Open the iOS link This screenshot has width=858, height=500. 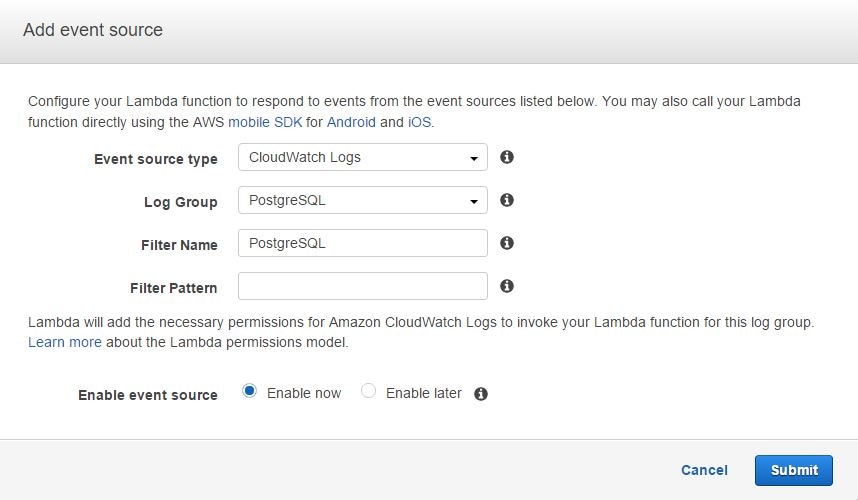click(x=419, y=122)
